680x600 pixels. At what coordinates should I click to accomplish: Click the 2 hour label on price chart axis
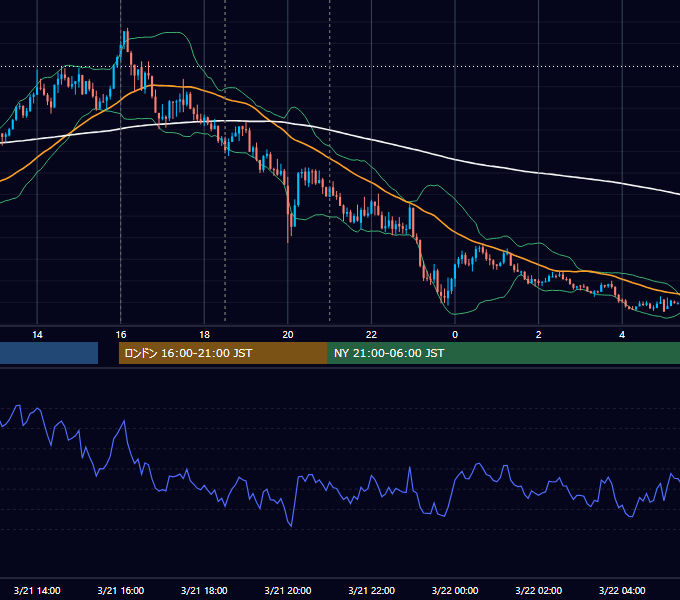tap(539, 335)
